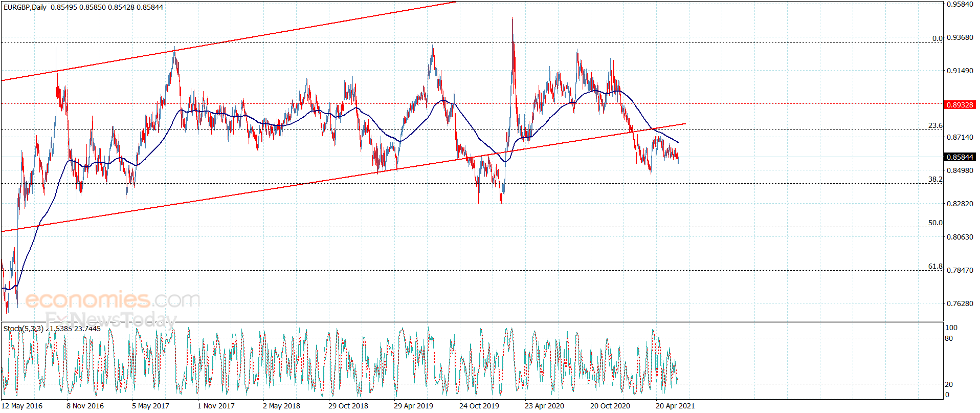
Task: Click the Stoch(5,3,3) indicator label
Action: tap(24, 329)
